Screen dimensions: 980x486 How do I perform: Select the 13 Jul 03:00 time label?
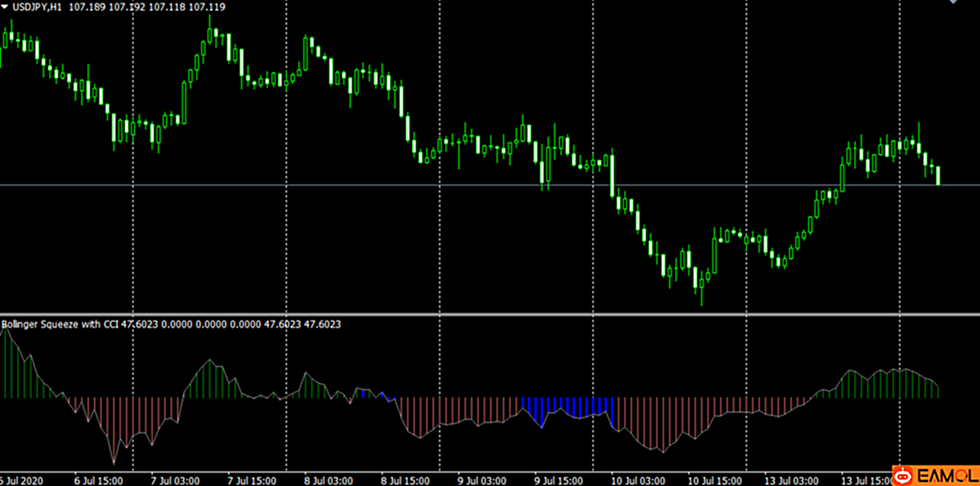click(789, 481)
